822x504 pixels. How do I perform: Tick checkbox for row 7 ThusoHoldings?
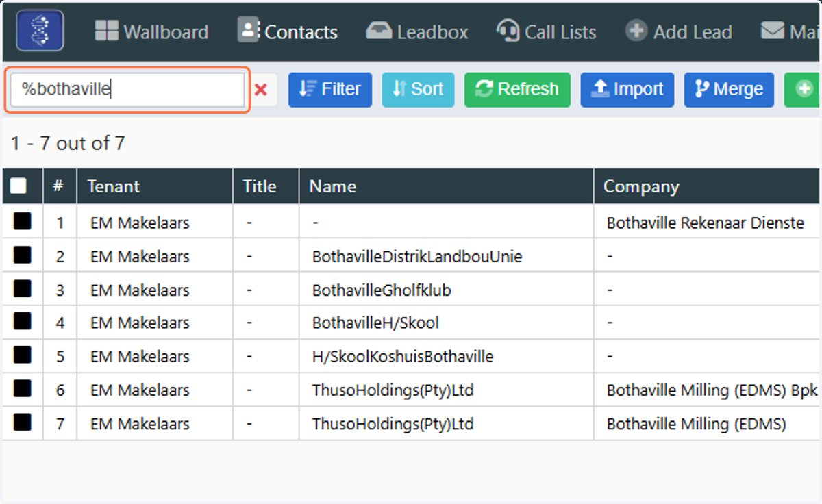(x=23, y=422)
